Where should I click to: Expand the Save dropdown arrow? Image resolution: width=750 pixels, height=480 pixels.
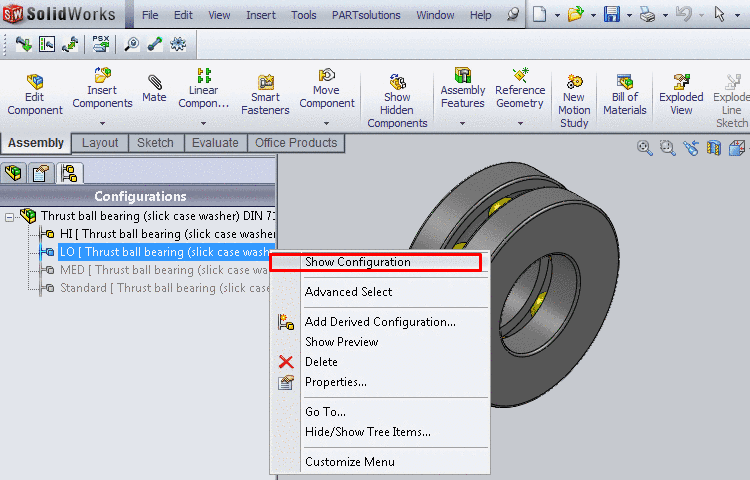[629, 16]
